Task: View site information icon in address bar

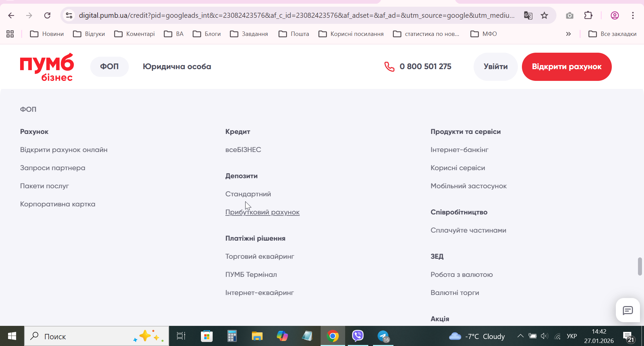Action: 69,15
